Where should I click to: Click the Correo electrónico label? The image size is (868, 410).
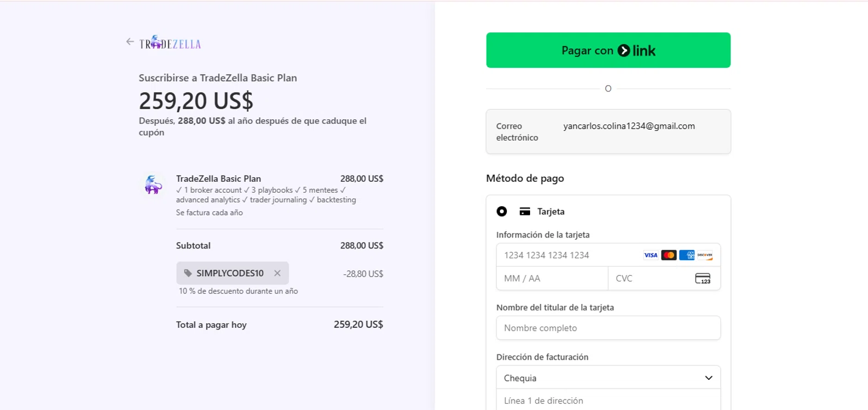(517, 131)
